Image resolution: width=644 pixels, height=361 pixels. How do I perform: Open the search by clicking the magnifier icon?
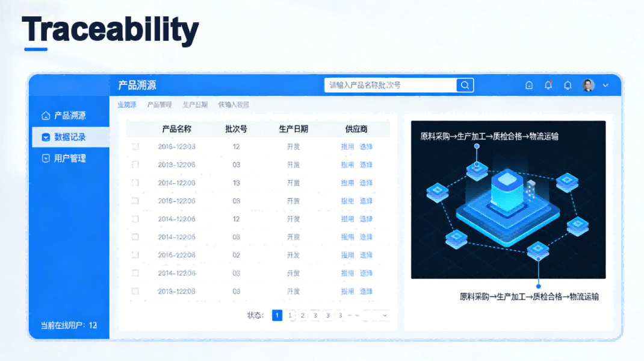pos(465,85)
